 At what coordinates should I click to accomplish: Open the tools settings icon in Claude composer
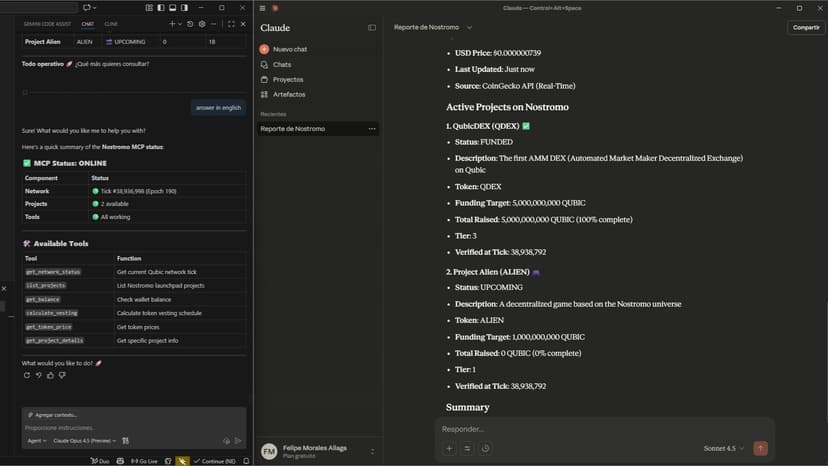click(467, 449)
